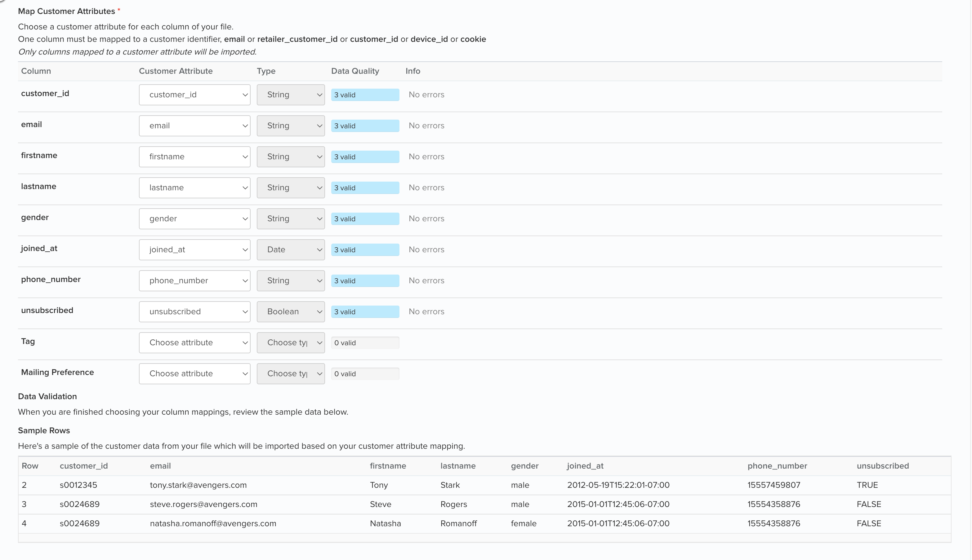Viewport: 972px width, 560px height.
Task: Click customer id s0012345 in sample rows
Action: point(78,485)
